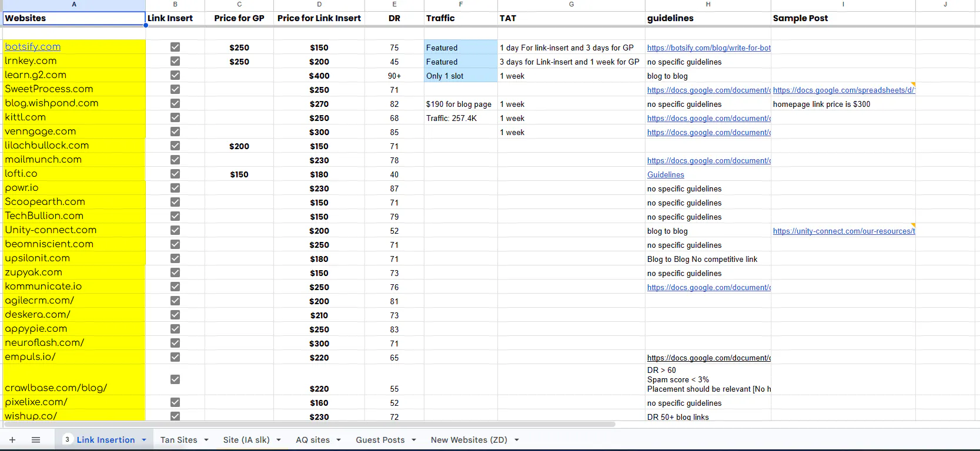Select column G header
980x451 pixels.
(571, 5)
